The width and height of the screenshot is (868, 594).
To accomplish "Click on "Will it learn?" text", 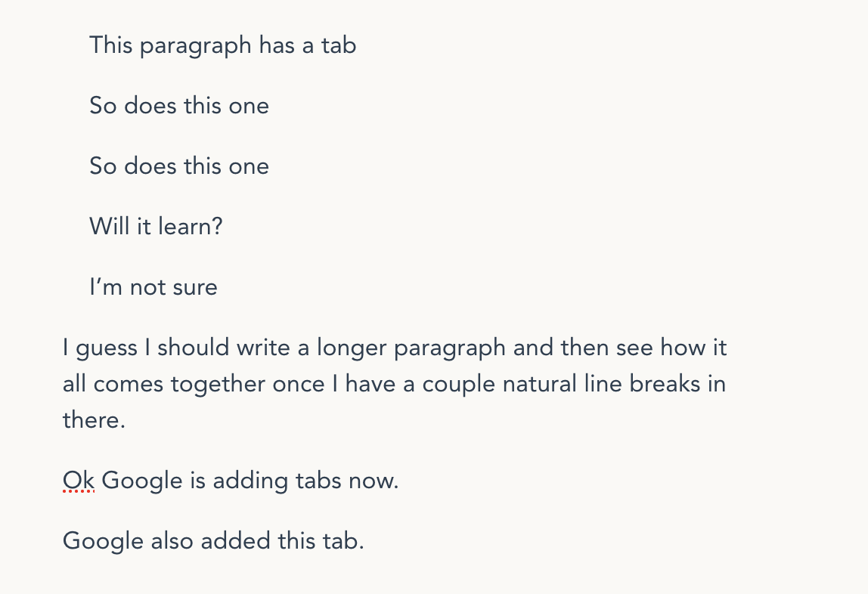I will coord(156,226).
